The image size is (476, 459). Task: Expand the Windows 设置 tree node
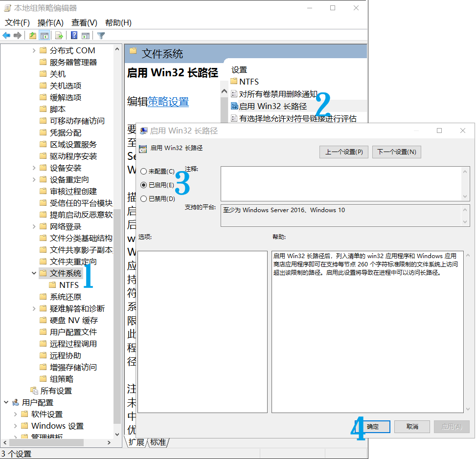pyautogui.click(x=16, y=426)
